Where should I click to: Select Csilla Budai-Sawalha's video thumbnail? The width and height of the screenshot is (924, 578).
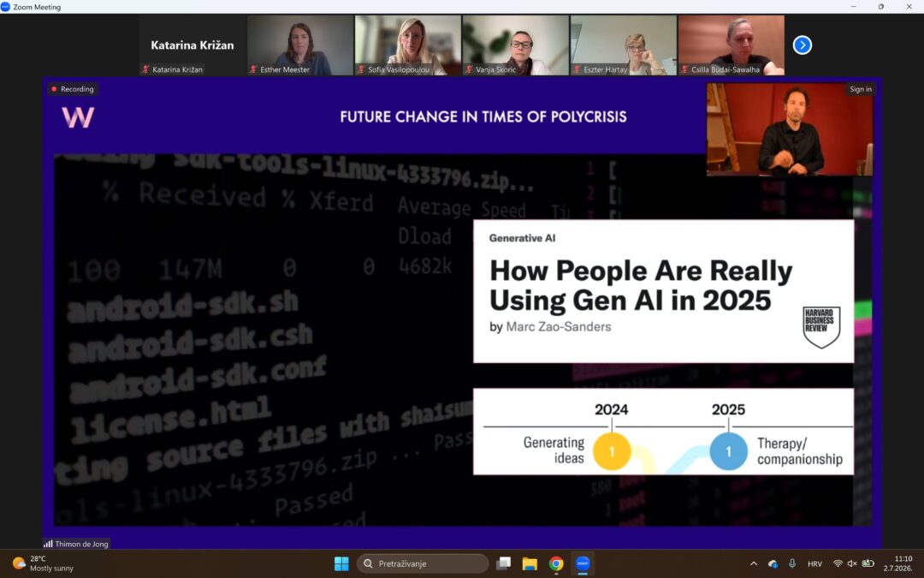coord(731,45)
